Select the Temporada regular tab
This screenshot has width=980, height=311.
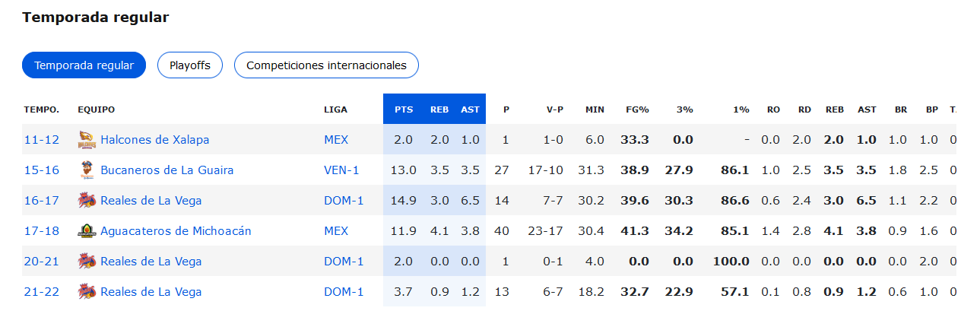click(84, 65)
